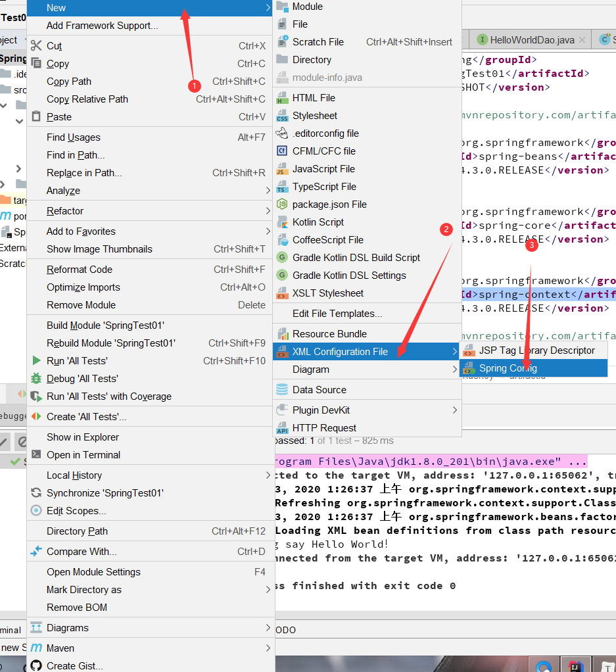The width and height of the screenshot is (616, 672).
Task: Choose XSLT Stylesheet entry
Action: coord(367,293)
